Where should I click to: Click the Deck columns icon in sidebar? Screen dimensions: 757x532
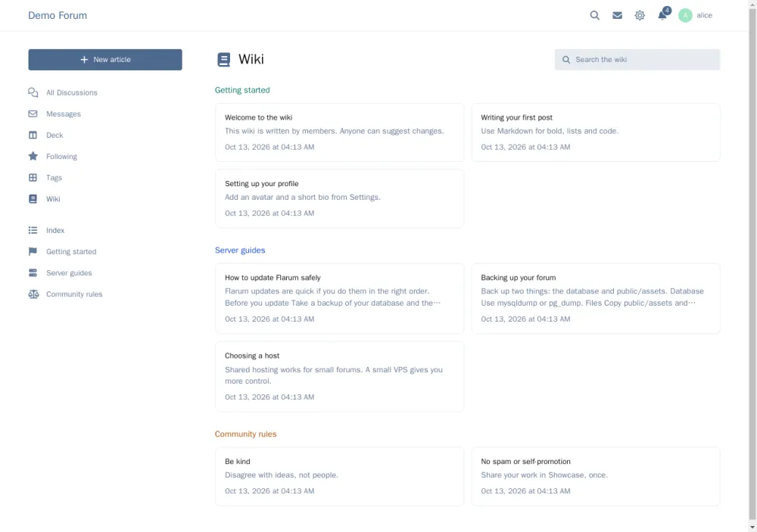(33, 135)
